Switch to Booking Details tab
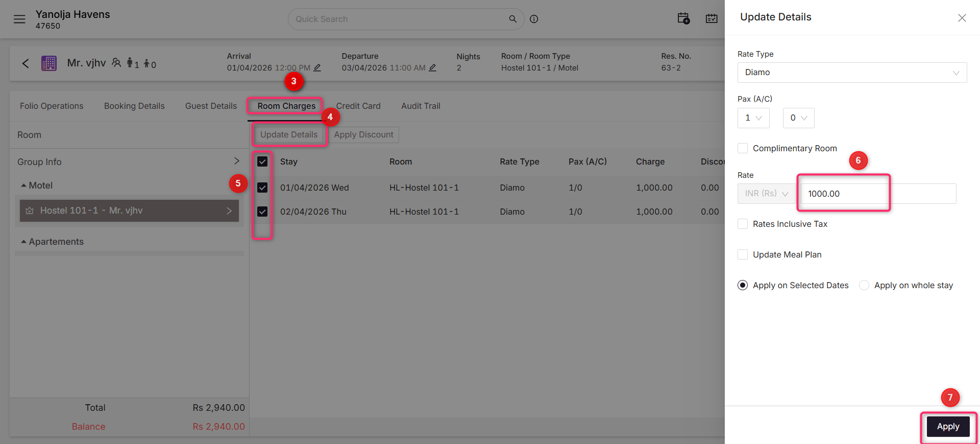The image size is (980, 444). (134, 106)
